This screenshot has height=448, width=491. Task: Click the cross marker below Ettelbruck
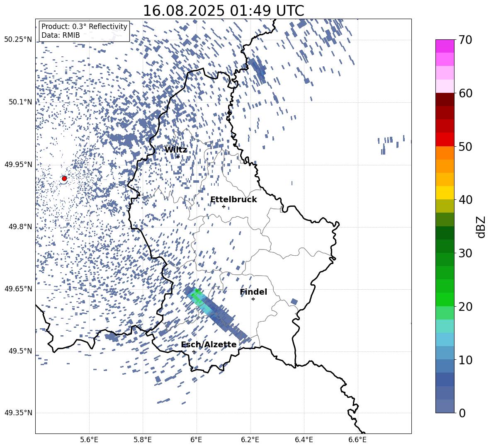pos(224,206)
